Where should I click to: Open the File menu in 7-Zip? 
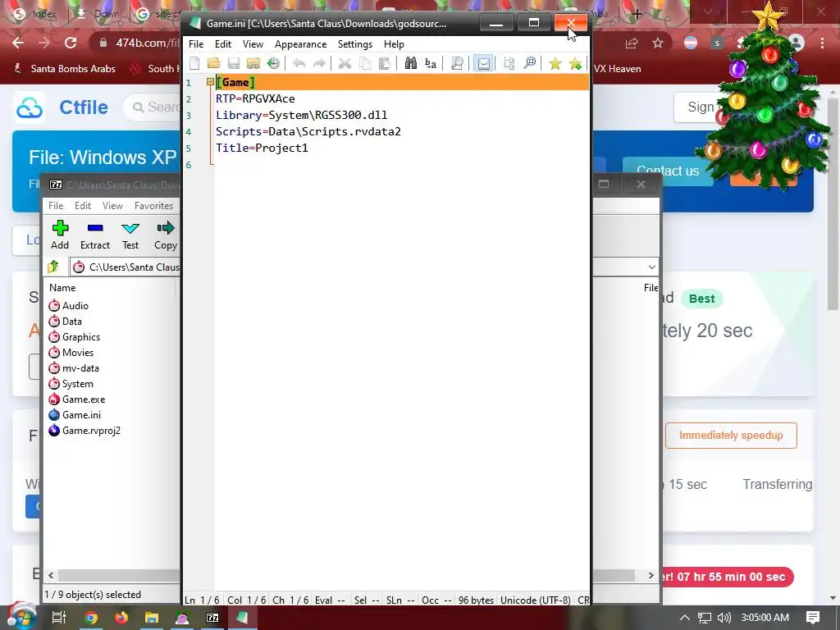click(x=56, y=206)
